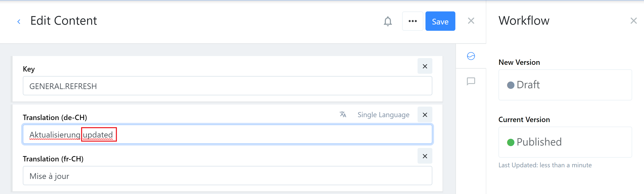Toggle Single Language mode
The width and height of the screenshot is (644, 194).
(383, 115)
